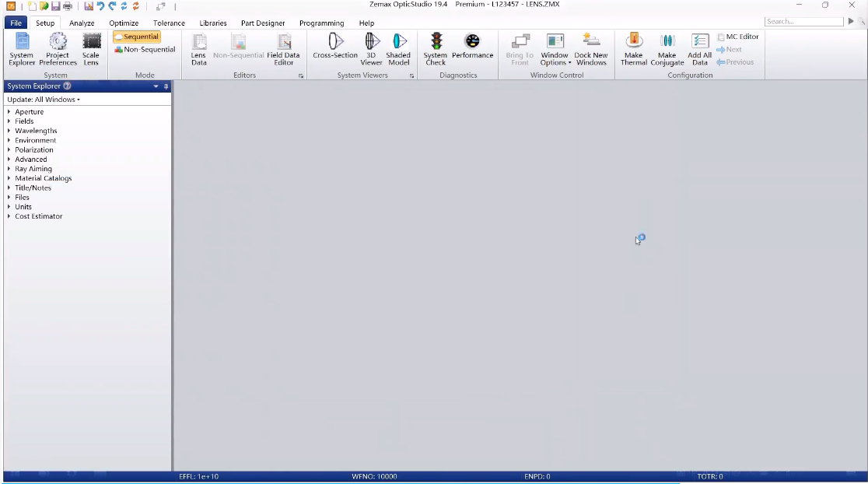Open the Editors group dialog launcher
The height and width of the screenshot is (484, 868).
[301, 75]
